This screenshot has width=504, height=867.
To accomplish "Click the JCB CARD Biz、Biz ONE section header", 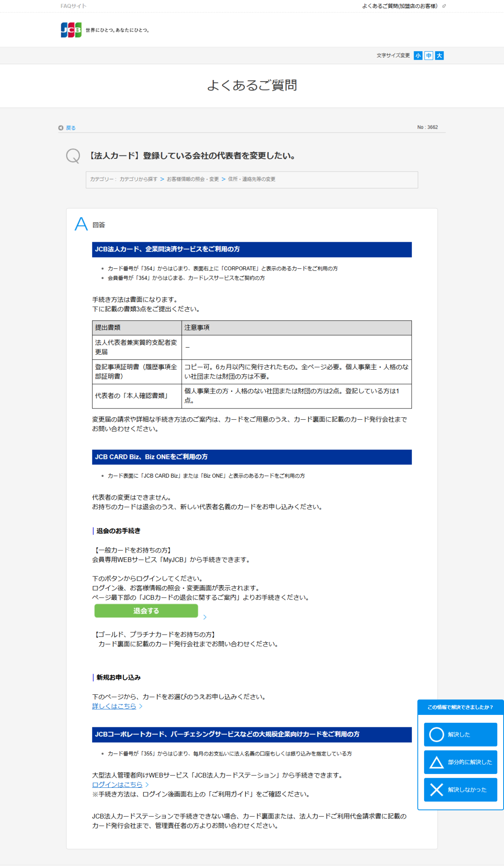I will 252,457.
